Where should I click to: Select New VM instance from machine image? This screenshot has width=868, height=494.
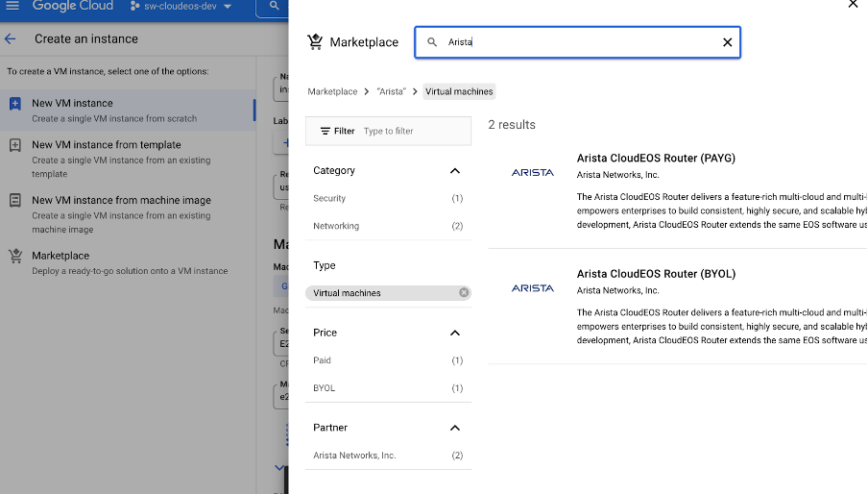[128, 213]
